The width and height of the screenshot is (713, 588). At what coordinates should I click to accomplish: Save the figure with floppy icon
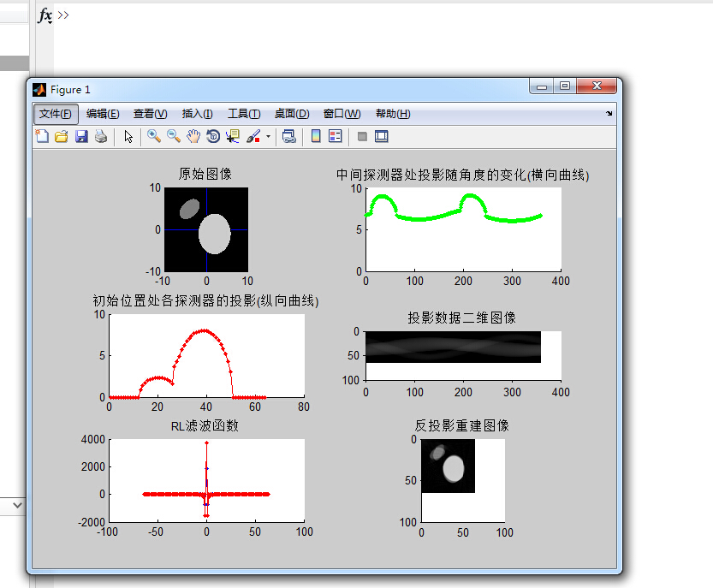click(81, 136)
